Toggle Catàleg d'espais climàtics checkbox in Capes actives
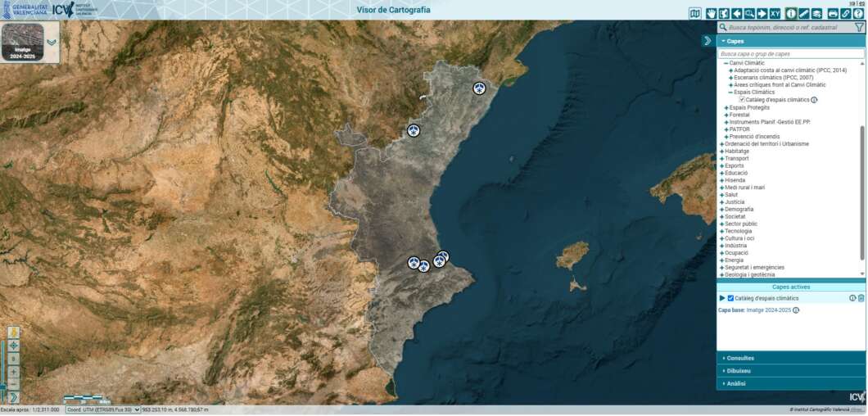 [x=730, y=298]
